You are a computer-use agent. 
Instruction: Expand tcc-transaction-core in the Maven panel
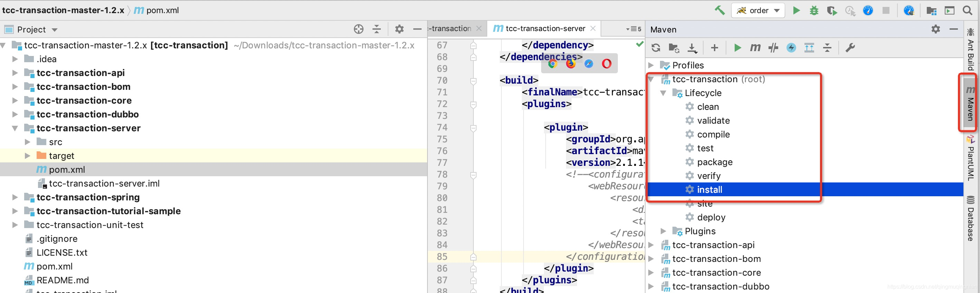coord(651,273)
